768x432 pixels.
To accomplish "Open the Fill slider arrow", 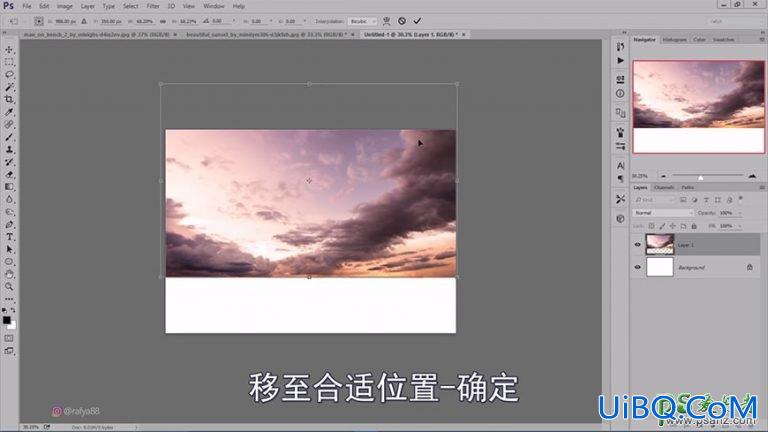I will [740, 226].
